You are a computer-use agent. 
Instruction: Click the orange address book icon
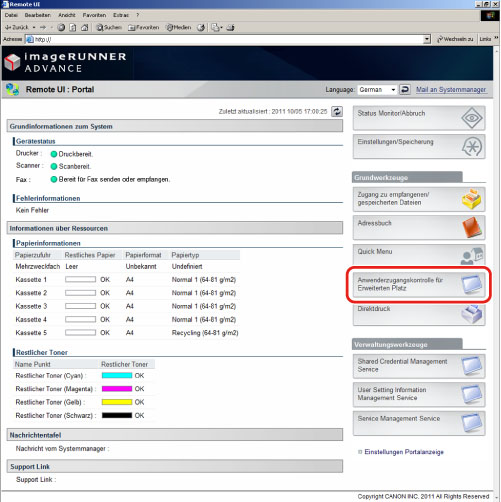(472, 227)
